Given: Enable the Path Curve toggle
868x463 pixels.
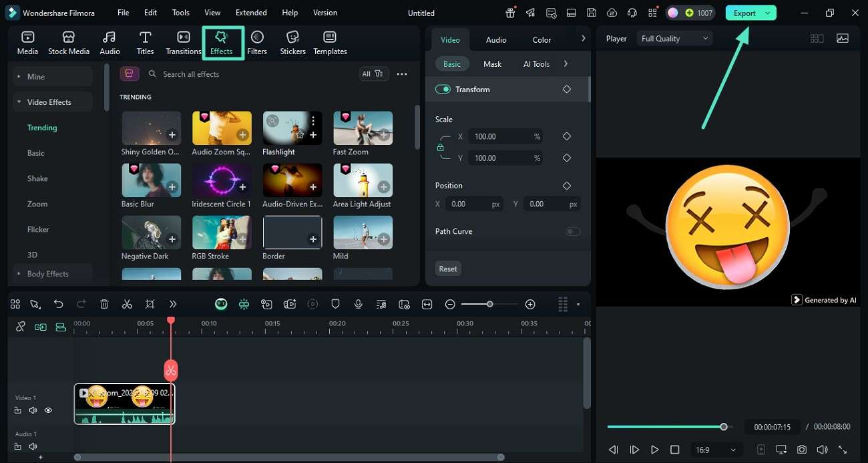Looking at the screenshot, I should (573, 231).
